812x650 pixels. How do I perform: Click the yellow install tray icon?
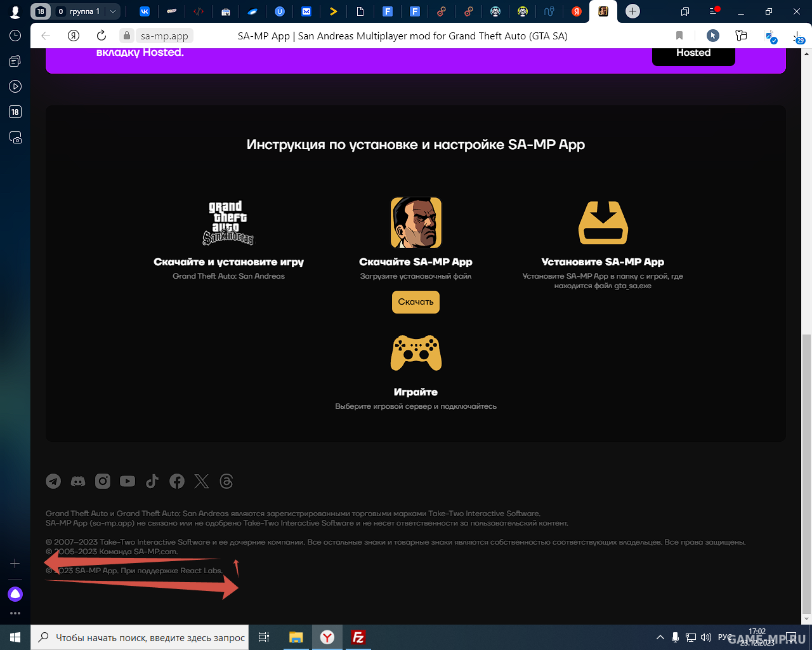603,223
